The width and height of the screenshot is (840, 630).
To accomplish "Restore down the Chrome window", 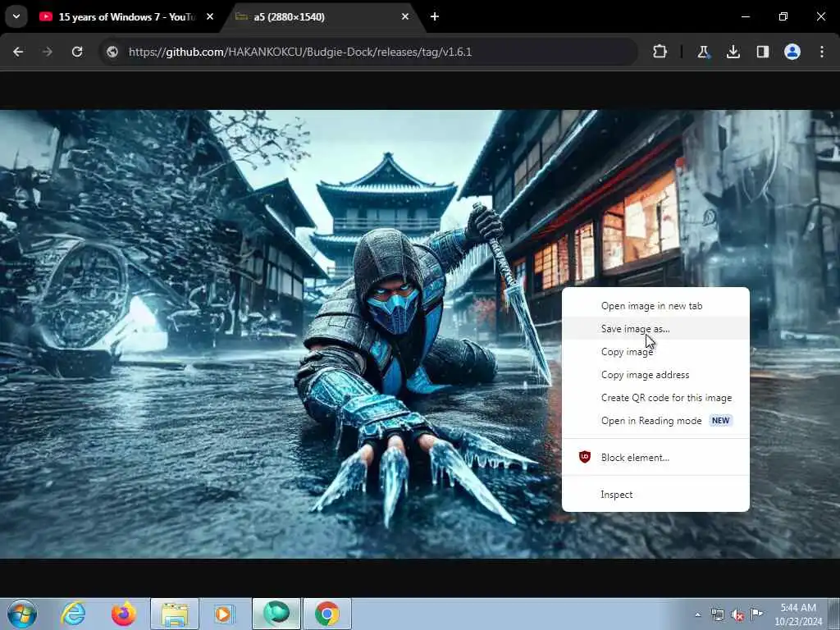I will pyautogui.click(x=783, y=16).
